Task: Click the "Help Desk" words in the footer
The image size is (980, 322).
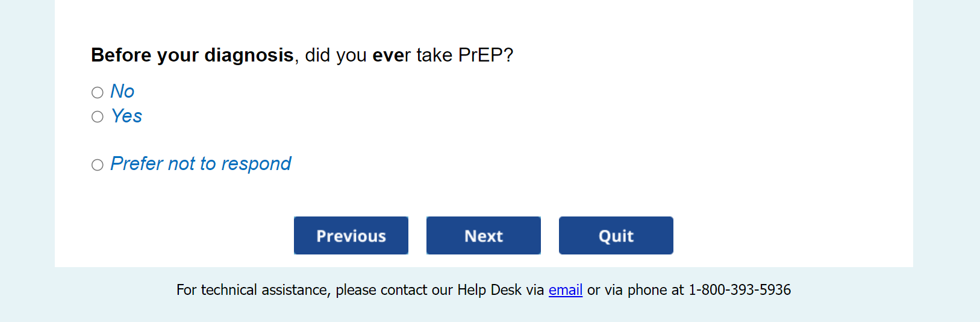Action: pyautogui.click(x=489, y=290)
